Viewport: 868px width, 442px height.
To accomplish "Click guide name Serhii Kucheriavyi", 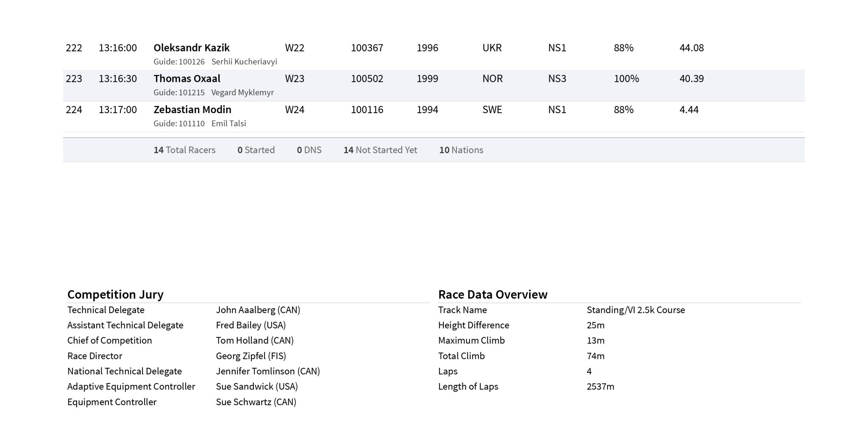I will click(x=244, y=62).
